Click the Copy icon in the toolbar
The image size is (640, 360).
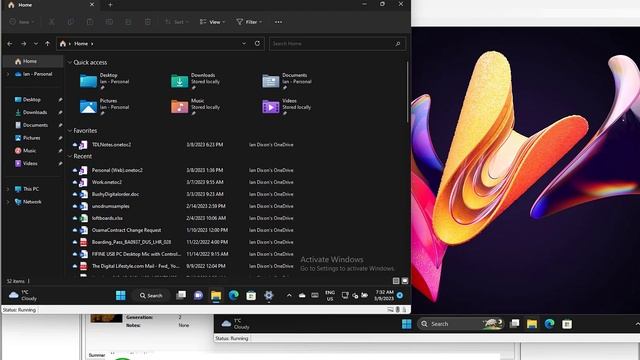(x=71, y=22)
